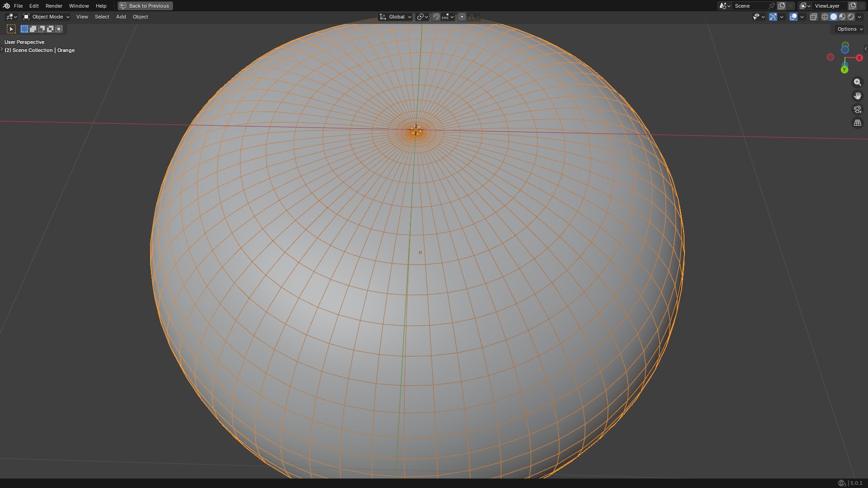
Task: Open the viewport View menu
Action: (x=82, y=17)
